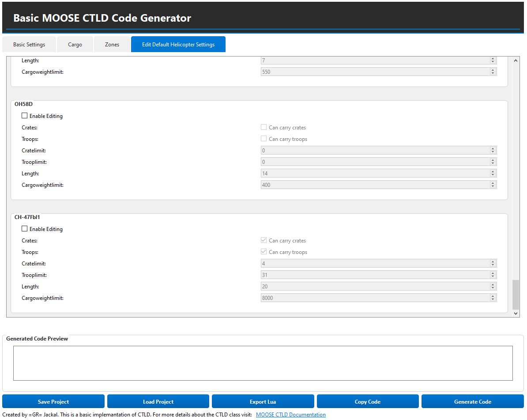Open the Zones tab
Screen dimensions: 527x420
(112, 45)
